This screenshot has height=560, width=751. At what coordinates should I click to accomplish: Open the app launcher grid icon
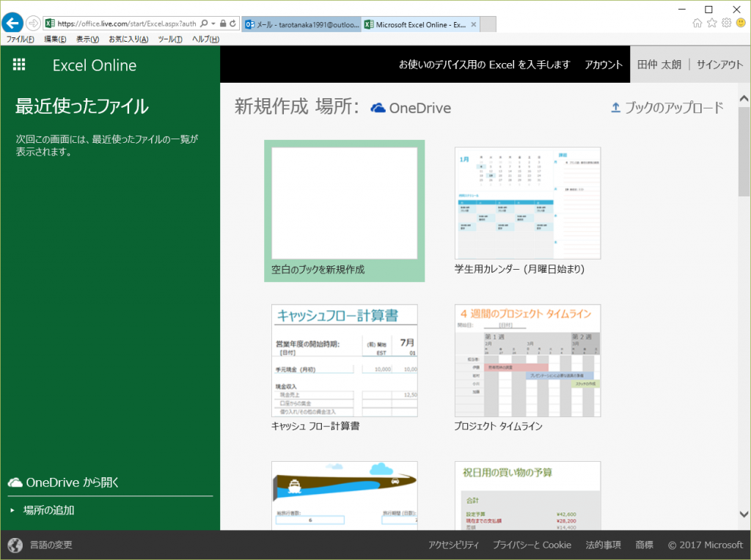[x=19, y=65]
